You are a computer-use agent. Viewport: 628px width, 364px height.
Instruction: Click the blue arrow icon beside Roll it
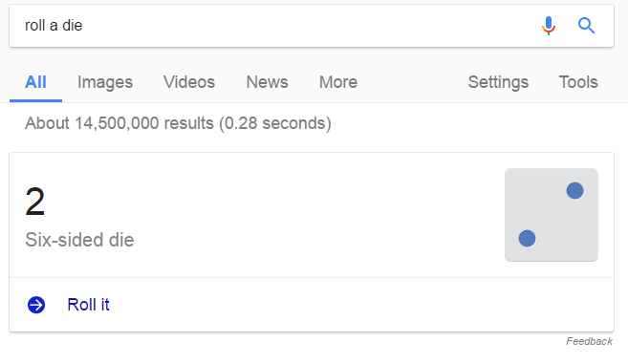point(36,305)
